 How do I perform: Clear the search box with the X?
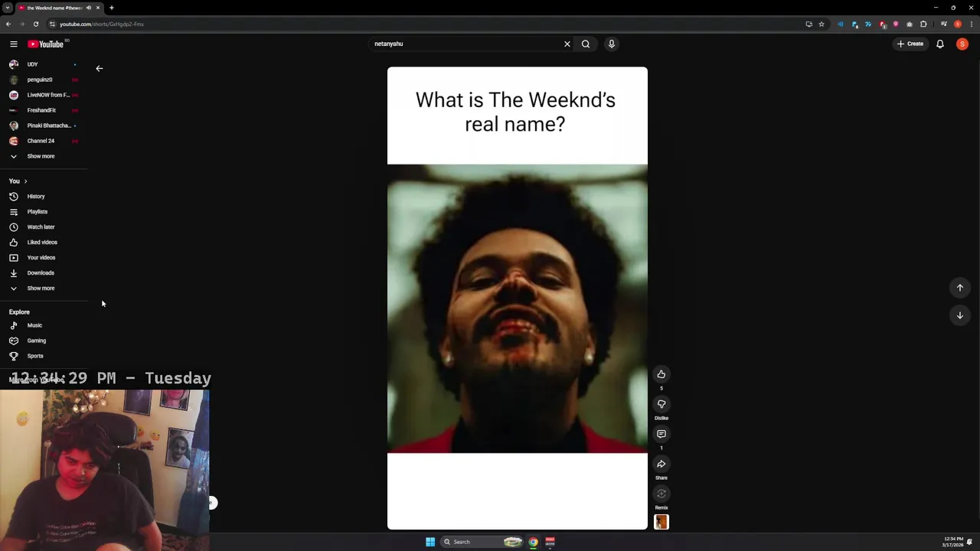click(x=567, y=44)
